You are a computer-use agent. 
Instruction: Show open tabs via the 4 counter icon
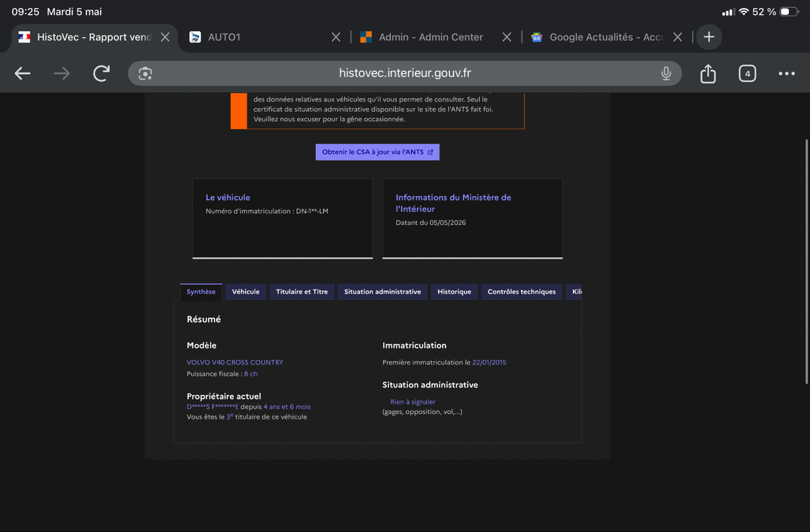pos(747,74)
